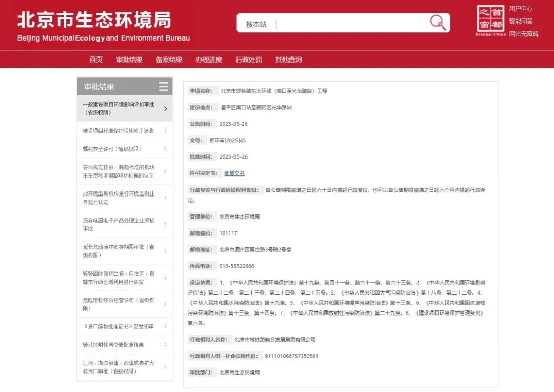The width and height of the screenshot is (554, 392).
Task: Expand chevron beside 符合规定排放、耗能标准的机动车车型 item
Action: [165, 171]
